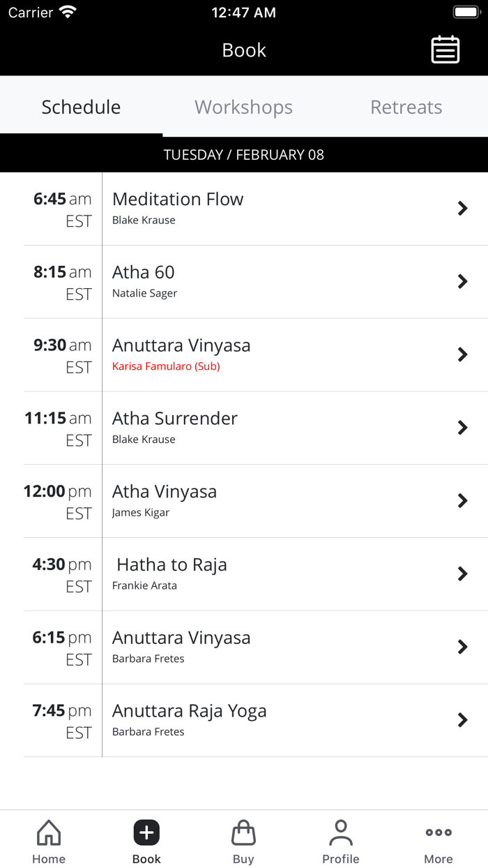This screenshot has width=488, height=868.
Task: Select the Hatha to Raja 4:30 pm entry
Action: 244,574
